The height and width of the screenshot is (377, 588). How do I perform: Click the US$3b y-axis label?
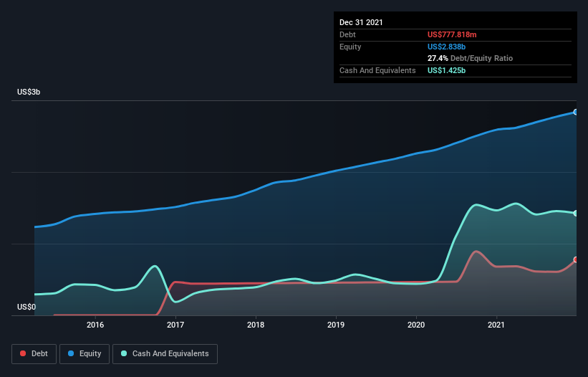[29, 92]
